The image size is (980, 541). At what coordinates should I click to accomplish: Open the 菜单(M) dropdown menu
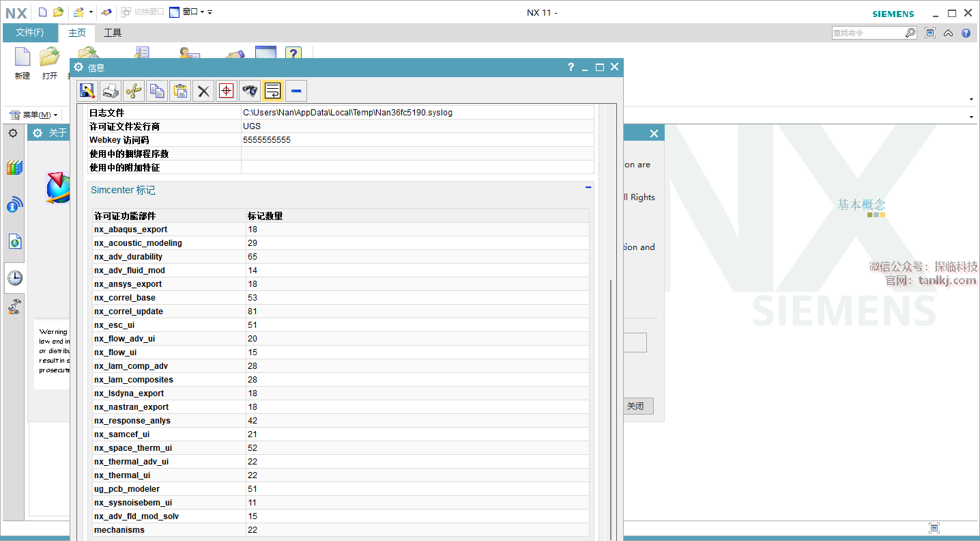pyautogui.click(x=34, y=115)
